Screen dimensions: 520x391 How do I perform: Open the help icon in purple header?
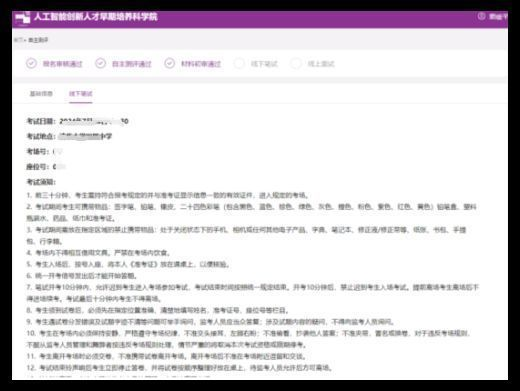pyautogui.click(x=481, y=16)
